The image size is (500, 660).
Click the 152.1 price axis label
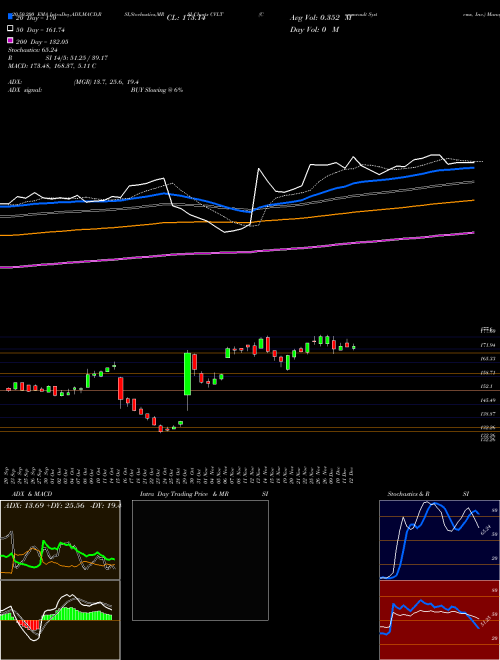[x=487, y=386]
